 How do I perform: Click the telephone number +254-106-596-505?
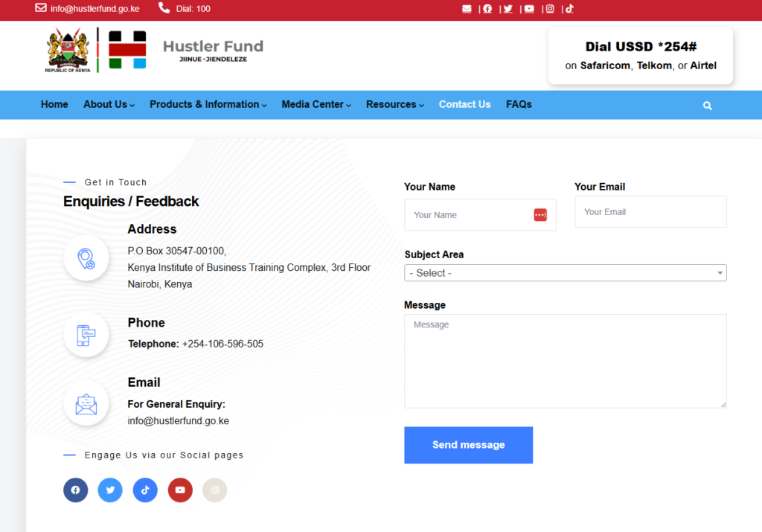[x=222, y=344]
